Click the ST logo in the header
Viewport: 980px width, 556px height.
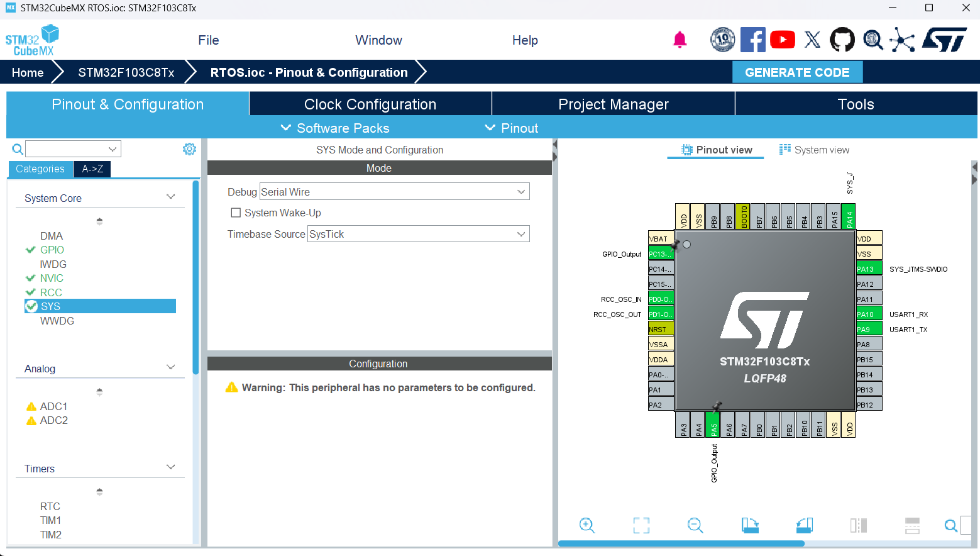[944, 40]
